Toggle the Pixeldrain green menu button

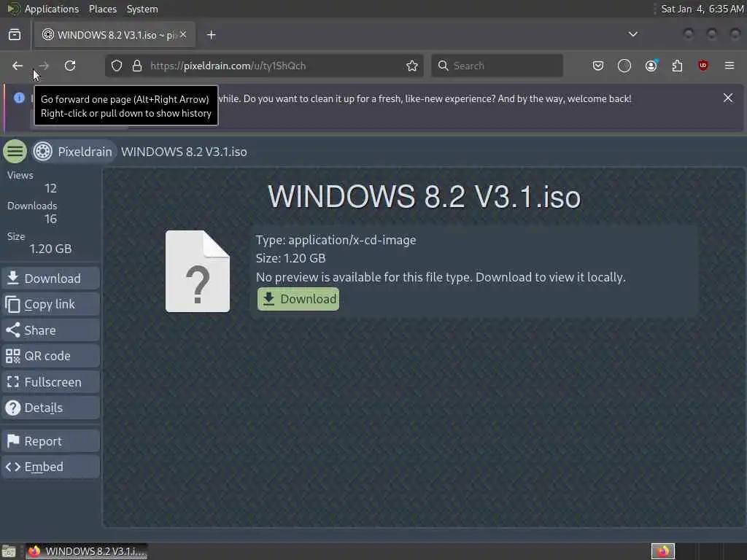(15, 152)
